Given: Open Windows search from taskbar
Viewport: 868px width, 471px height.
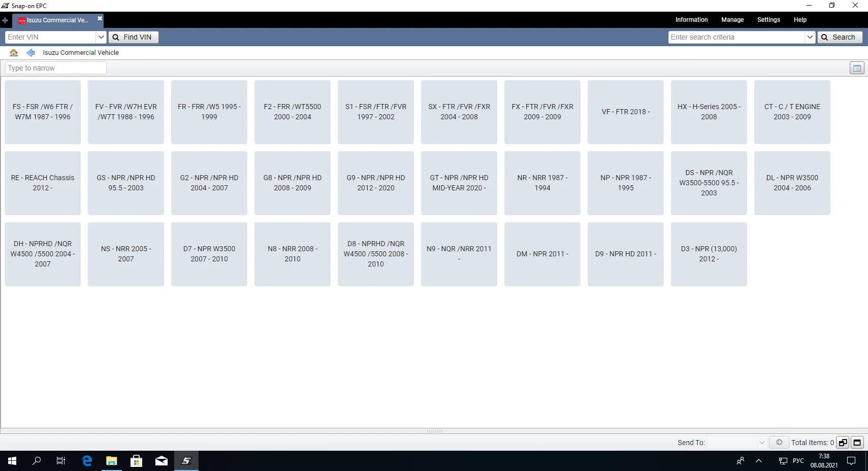Looking at the screenshot, I should click(37, 461).
